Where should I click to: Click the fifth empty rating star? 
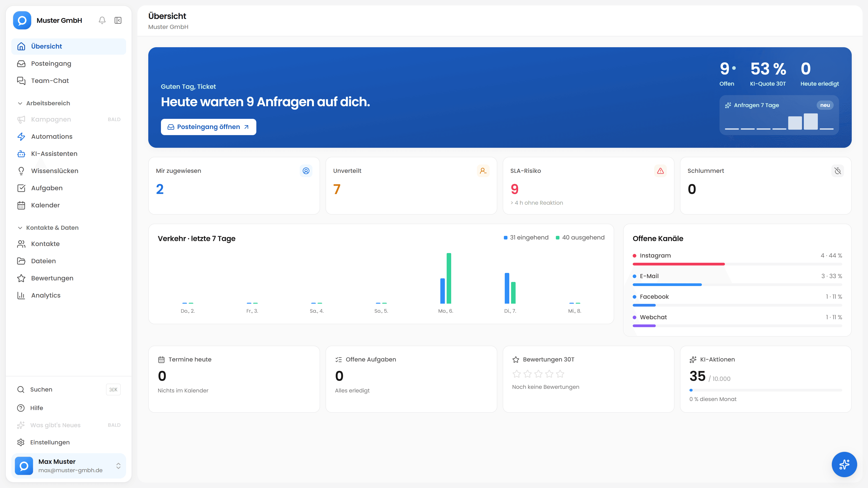click(560, 374)
